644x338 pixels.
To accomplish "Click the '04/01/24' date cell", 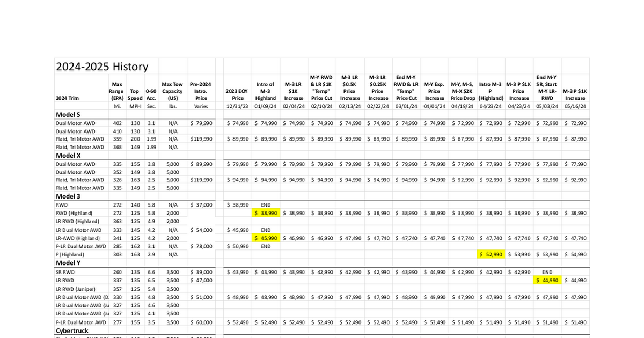I will pyautogui.click(x=434, y=106).
